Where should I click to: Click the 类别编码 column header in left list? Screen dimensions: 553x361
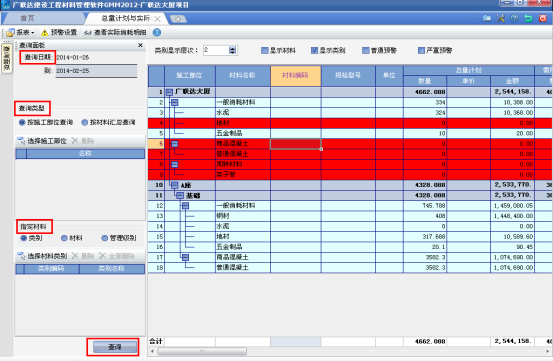click(51, 268)
